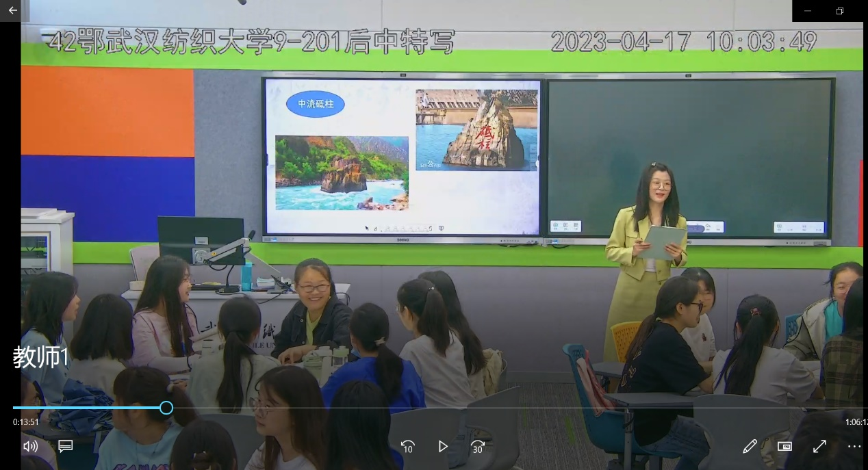
Task: Restore down the player window
Action: [x=840, y=11]
